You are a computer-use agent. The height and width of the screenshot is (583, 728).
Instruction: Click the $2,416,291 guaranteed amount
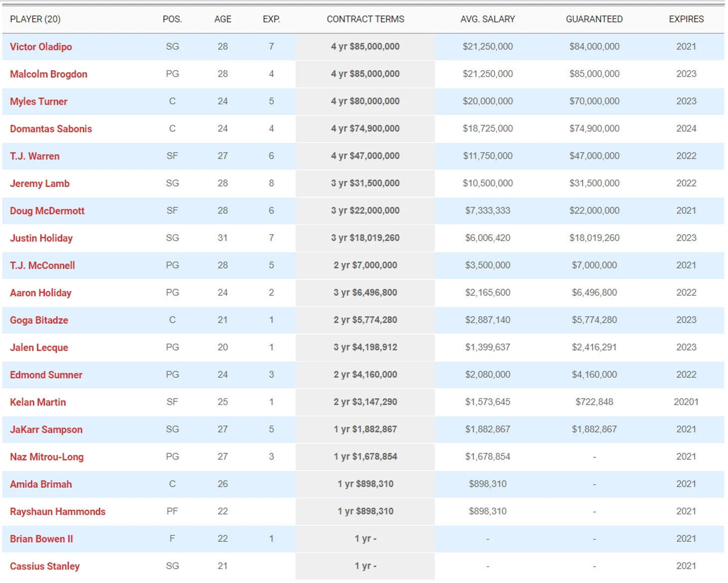pos(594,348)
